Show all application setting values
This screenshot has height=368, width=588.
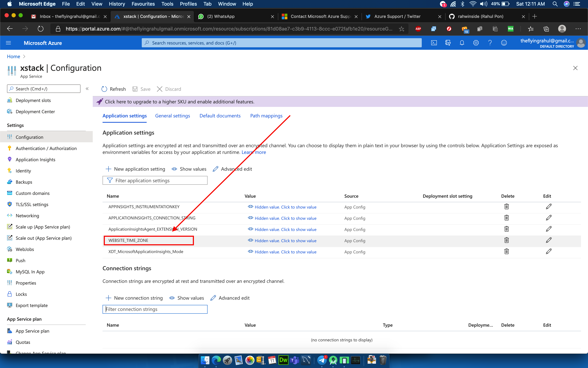tap(189, 169)
